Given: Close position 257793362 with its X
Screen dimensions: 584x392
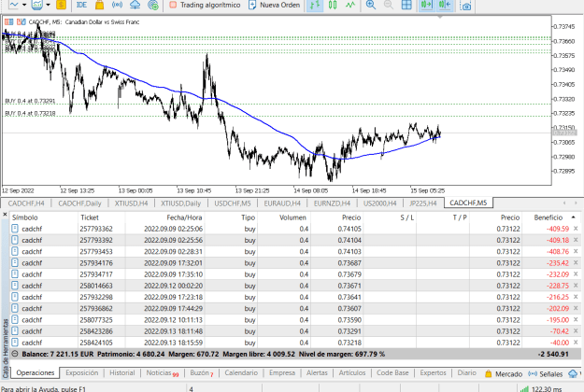Looking at the screenshot, I should [x=576, y=229].
